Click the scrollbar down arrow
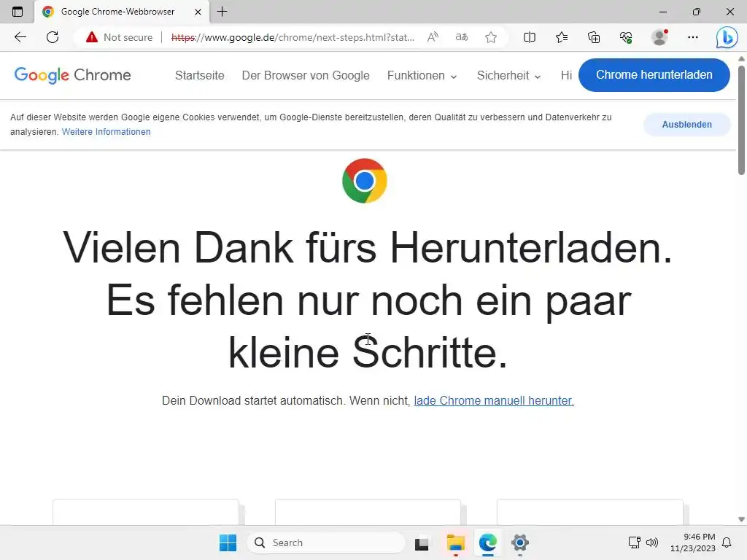 [x=741, y=519]
